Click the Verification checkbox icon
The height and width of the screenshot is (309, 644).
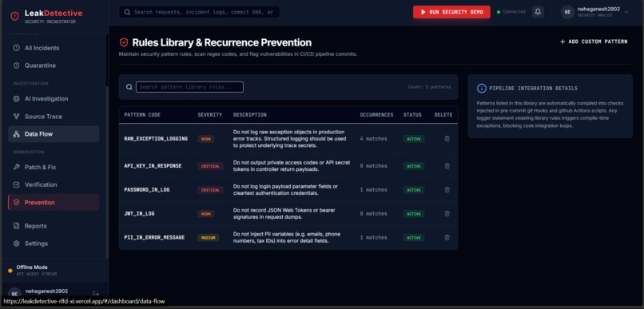coord(17,184)
